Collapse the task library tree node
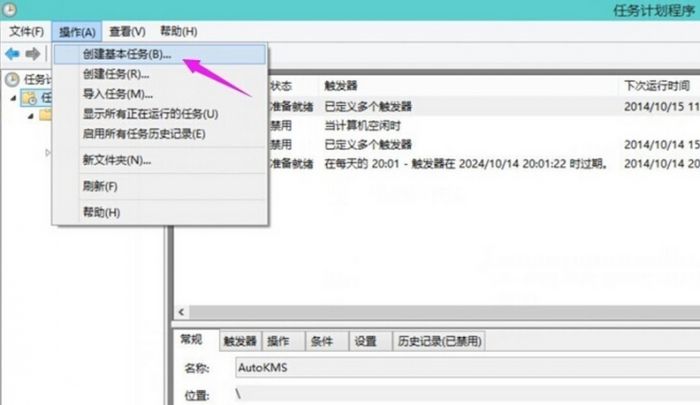The width and height of the screenshot is (700, 405). tap(13, 98)
